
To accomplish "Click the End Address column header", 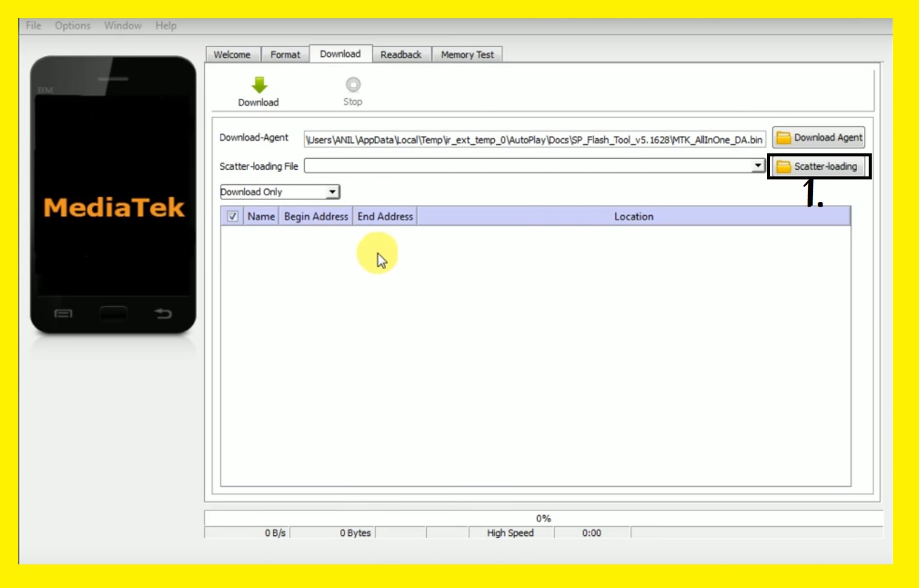I will click(x=385, y=216).
